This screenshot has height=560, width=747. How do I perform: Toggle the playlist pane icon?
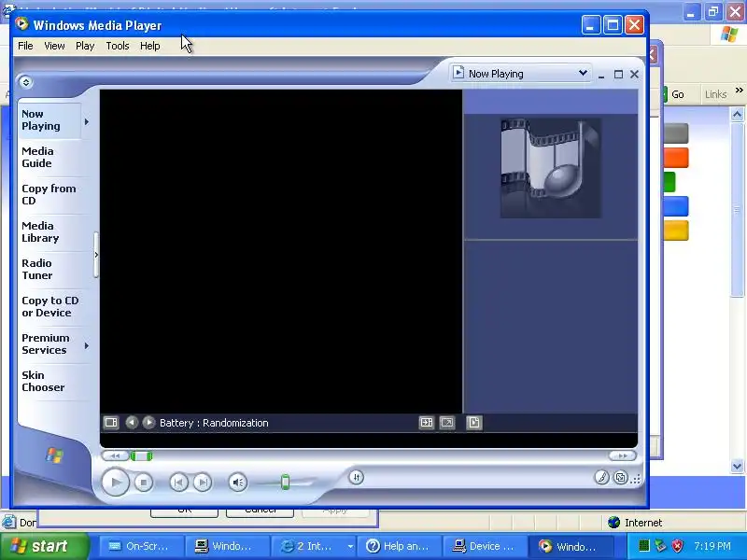tap(474, 423)
